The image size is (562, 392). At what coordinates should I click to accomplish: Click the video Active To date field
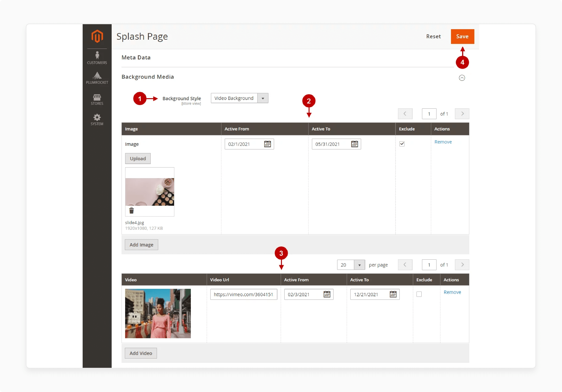point(375,294)
